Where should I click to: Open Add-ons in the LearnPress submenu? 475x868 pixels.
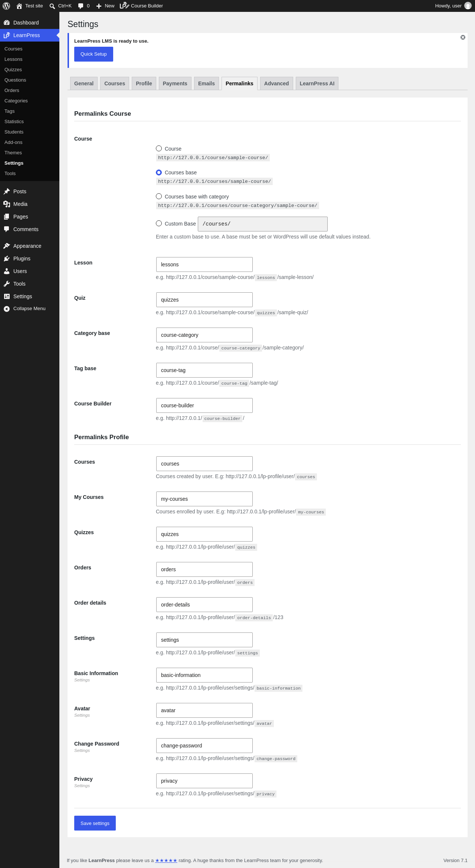13,142
